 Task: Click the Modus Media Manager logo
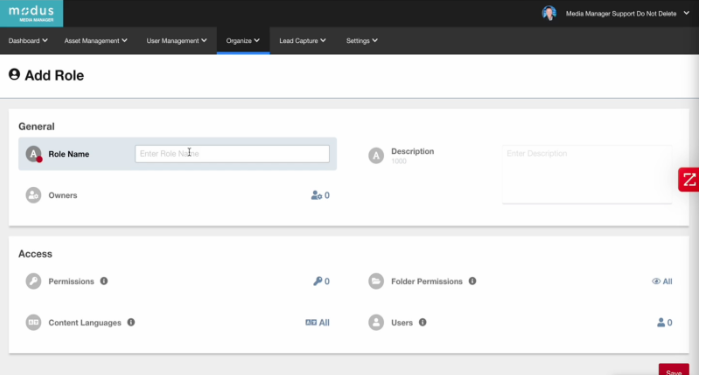coord(31,13)
